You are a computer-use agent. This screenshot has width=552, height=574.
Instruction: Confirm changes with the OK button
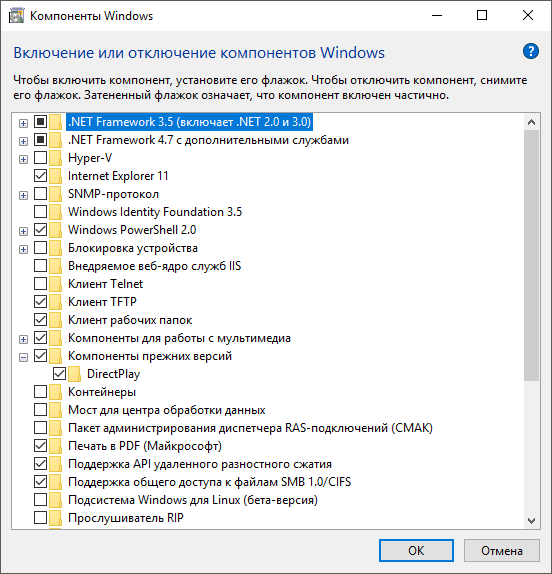416,550
